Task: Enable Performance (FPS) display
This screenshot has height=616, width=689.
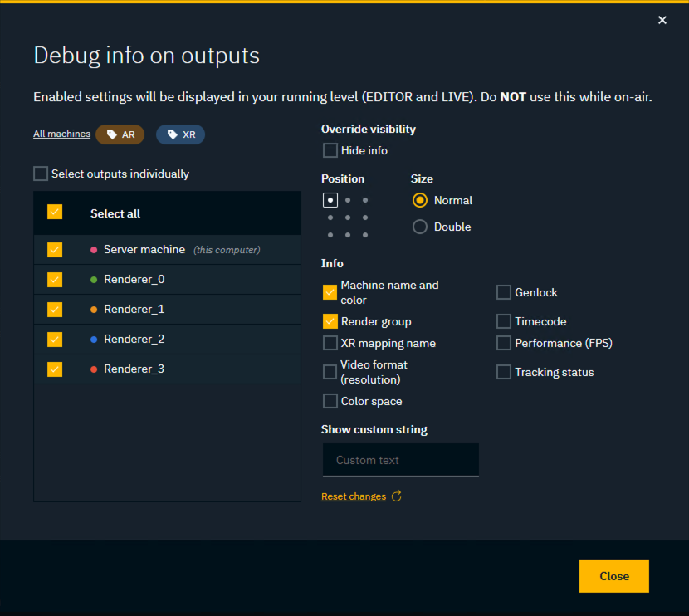Action: click(504, 343)
